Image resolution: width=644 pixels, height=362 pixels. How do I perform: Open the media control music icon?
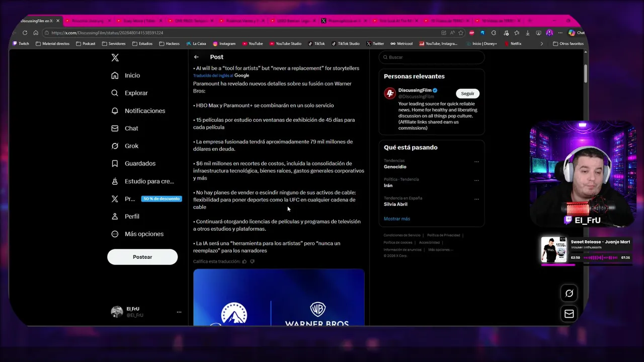[505, 33]
